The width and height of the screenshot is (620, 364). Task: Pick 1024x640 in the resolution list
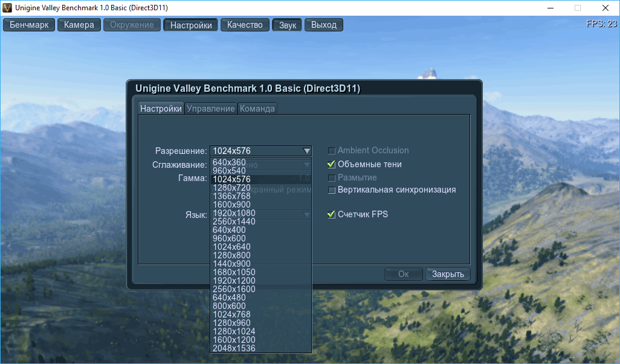pyautogui.click(x=261, y=247)
